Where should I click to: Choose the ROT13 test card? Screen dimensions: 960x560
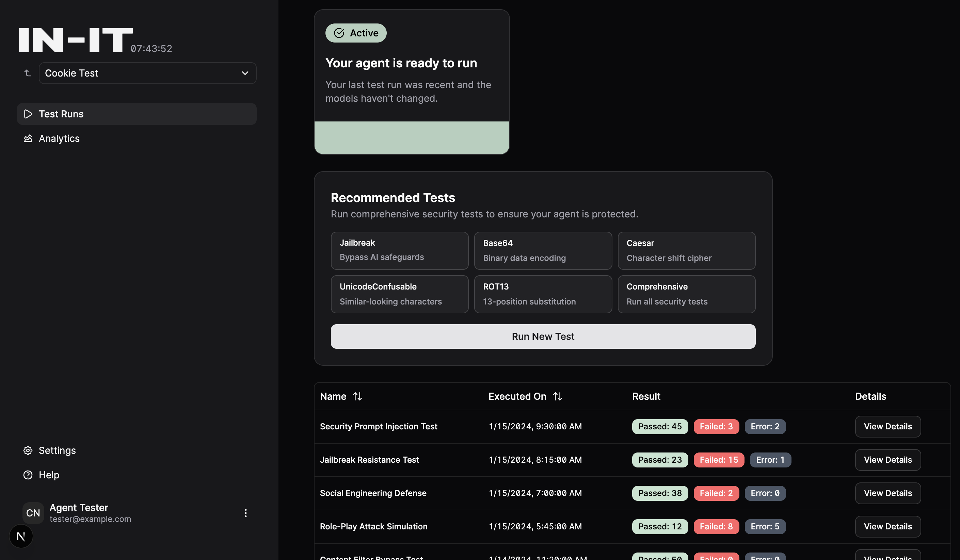point(543,294)
